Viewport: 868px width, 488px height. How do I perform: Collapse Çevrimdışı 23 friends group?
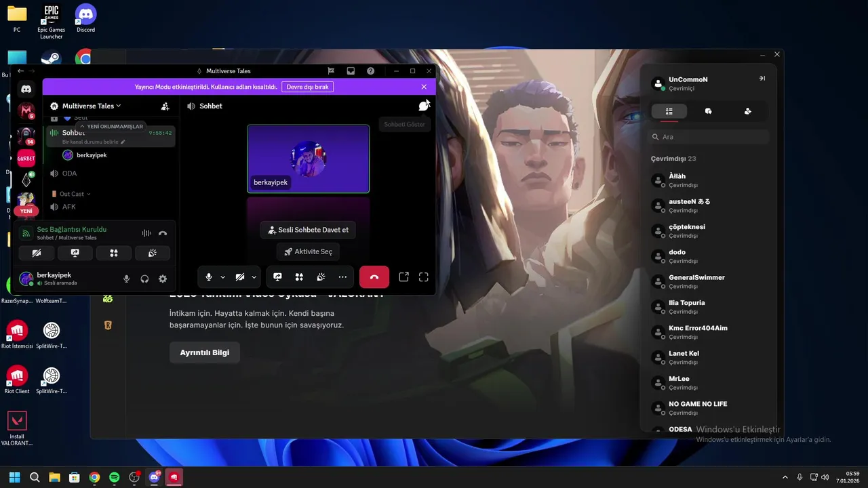pyautogui.click(x=673, y=159)
